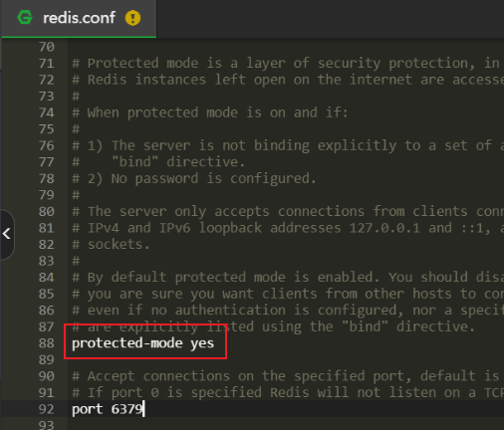Click line number 93 in gutter
Viewport: 504px width, 430px height.
tap(46, 425)
